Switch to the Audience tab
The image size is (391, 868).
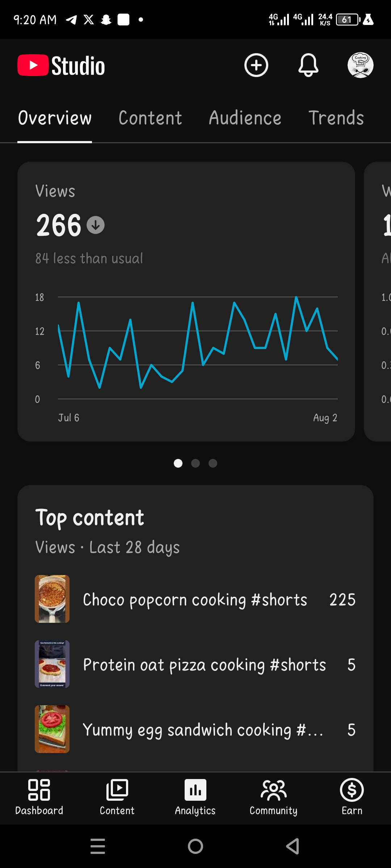(245, 118)
